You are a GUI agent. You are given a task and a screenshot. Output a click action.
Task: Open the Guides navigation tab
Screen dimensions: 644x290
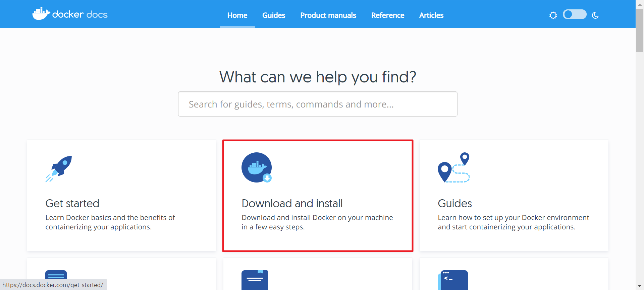[x=274, y=15]
